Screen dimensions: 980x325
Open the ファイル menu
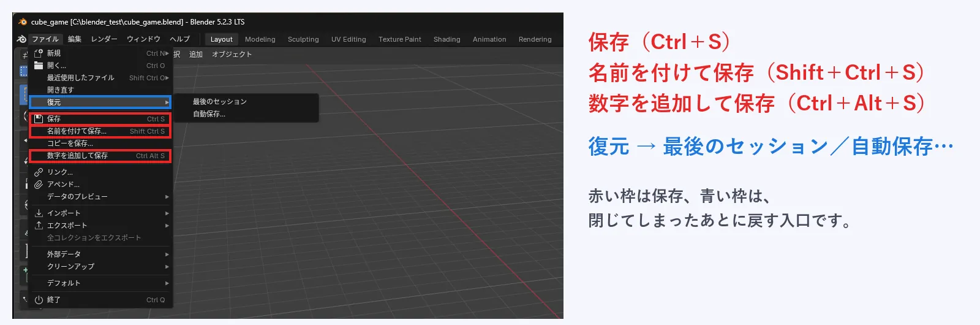(45, 39)
